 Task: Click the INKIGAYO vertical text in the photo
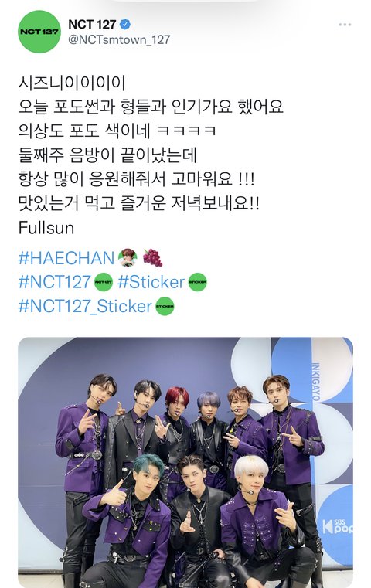(x=316, y=382)
